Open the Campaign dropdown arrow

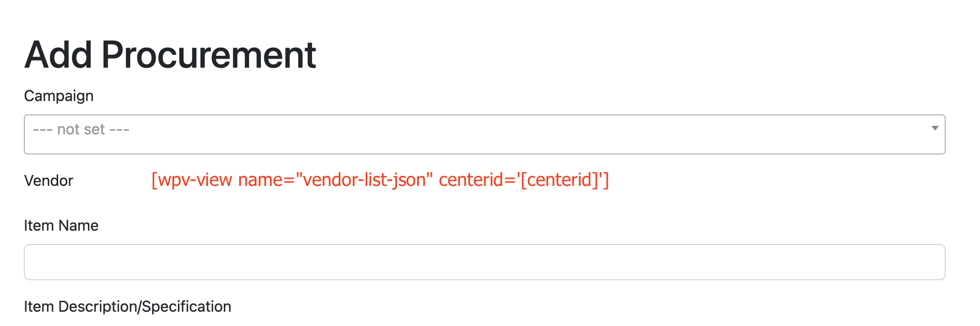click(935, 128)
